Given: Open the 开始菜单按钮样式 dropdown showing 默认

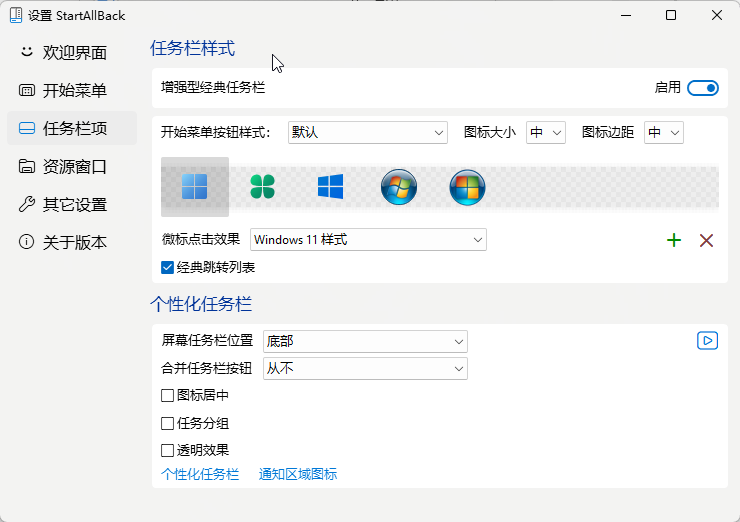Looking at the screenshot, I should coord(368,133).
